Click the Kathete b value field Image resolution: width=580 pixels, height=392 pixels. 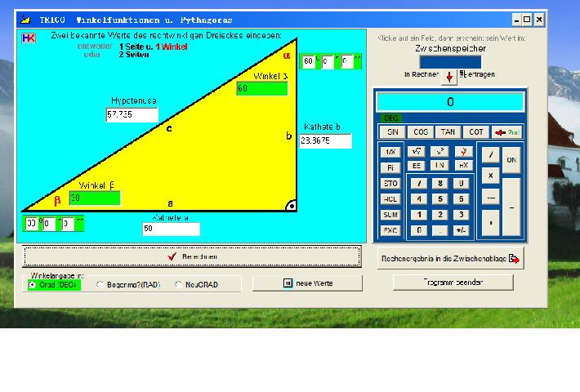click(325, 141)
